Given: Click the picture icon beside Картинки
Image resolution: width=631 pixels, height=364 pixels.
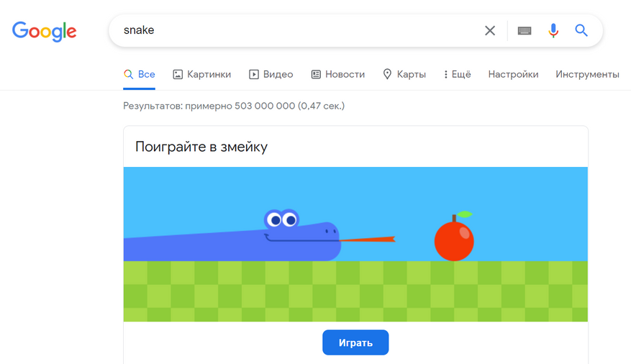Looking at the screenshot, I should (x=178, y=74).
